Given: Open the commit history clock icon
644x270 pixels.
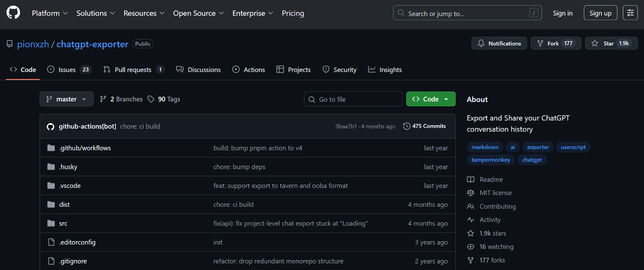Looking at the screenshot, I should pyautogui.click(x=407, y=126).
